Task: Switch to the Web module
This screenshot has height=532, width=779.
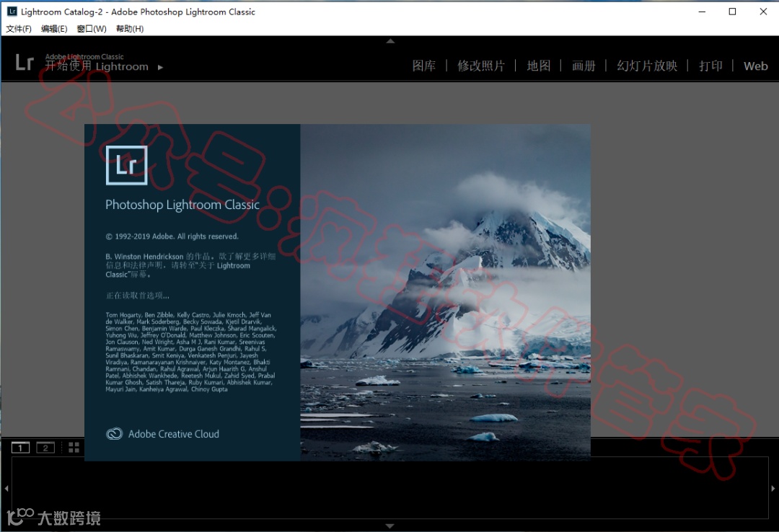Action: pos(756,66)
